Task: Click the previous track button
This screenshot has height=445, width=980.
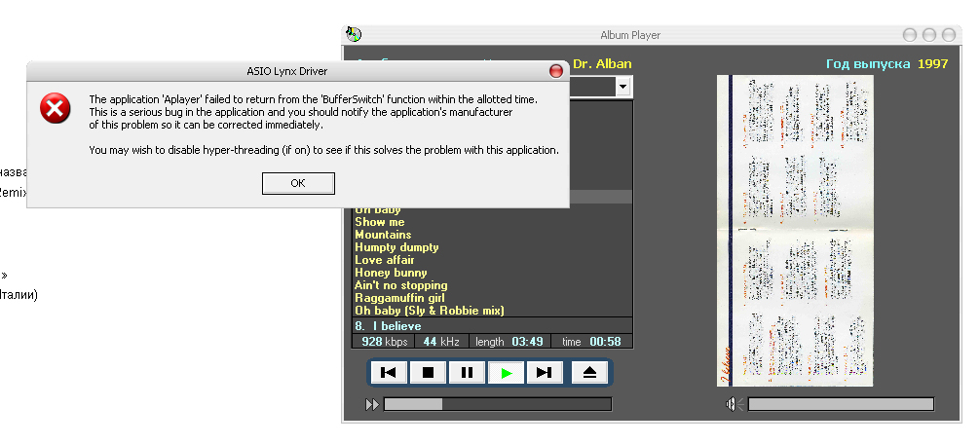Action: click(x=389, y=373)
